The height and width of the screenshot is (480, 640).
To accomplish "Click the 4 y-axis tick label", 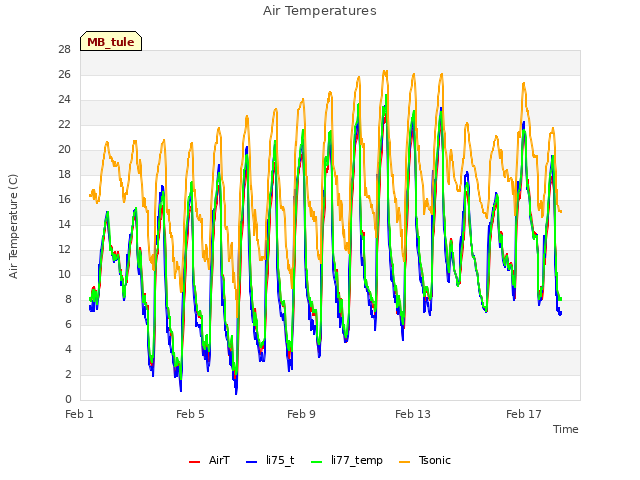I will tap(68, 349).
